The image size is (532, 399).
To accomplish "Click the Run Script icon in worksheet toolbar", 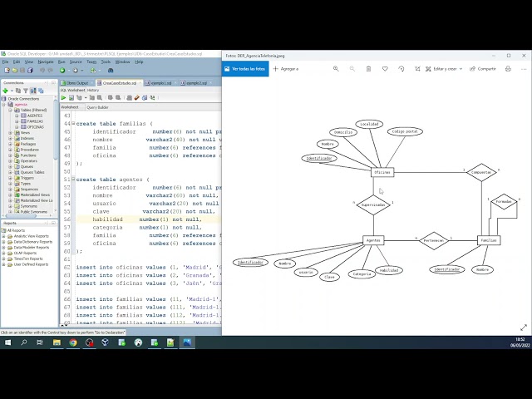I will tap(71, 98).
